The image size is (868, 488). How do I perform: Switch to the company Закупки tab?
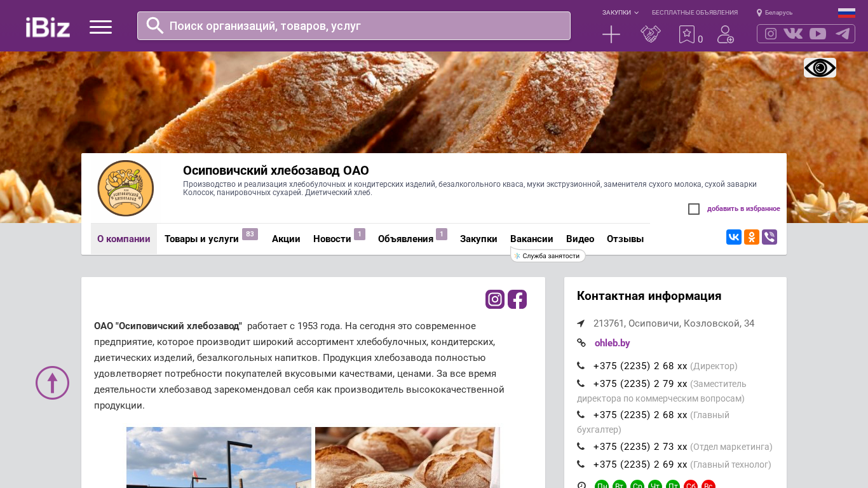click(x=478, y=239)
